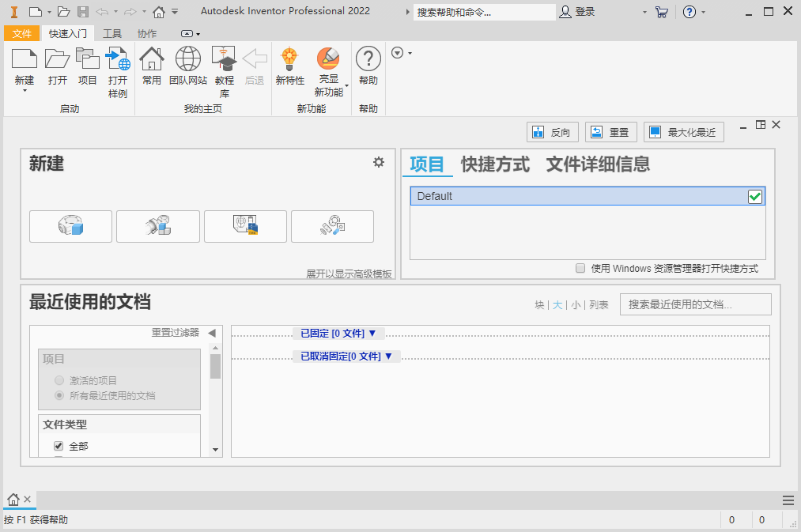801x532 pixels.
Task: Click the 最大化最近 button
Action: coord(683,133)
